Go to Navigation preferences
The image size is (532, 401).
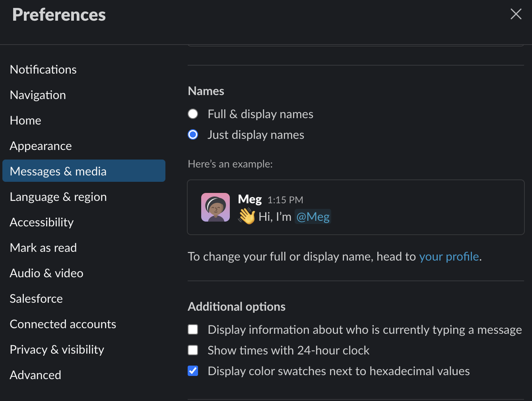38,95
